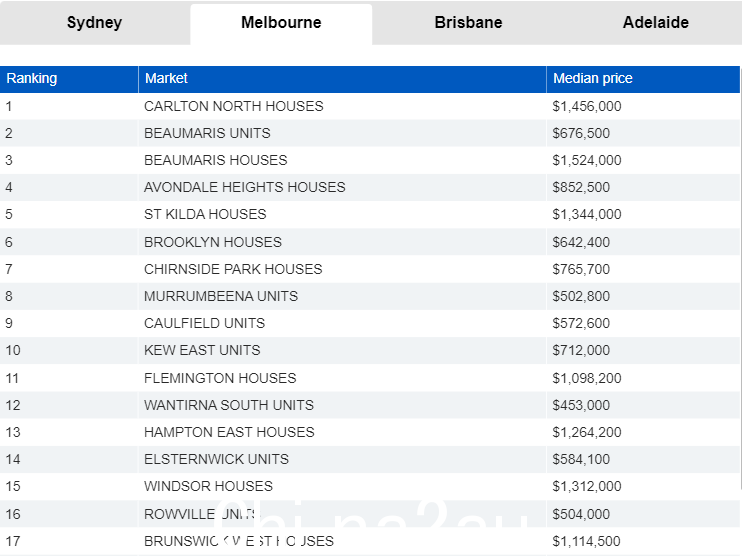Click median price $712,000
Screen dimensions: 742x556
(581, 350)
